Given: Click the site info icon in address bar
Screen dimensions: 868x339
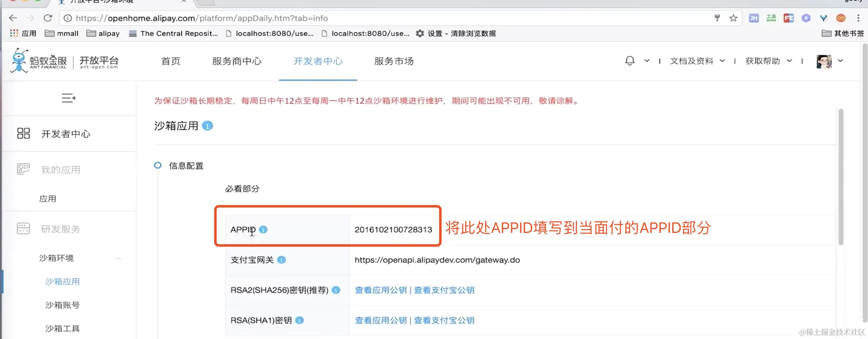Looking at the screenshot, I should pyautogui.click(x=68, y=18).
